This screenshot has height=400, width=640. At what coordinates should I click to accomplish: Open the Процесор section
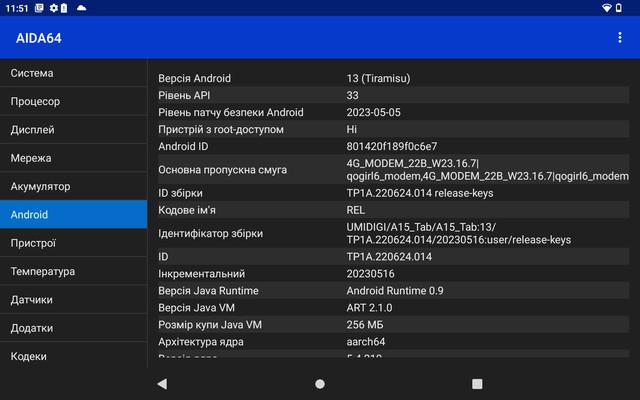73,101
